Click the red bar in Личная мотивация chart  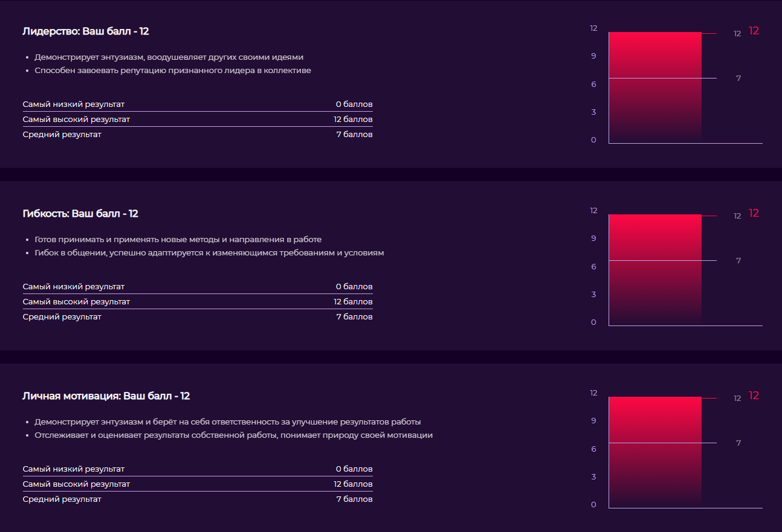(x=655, y=452)
